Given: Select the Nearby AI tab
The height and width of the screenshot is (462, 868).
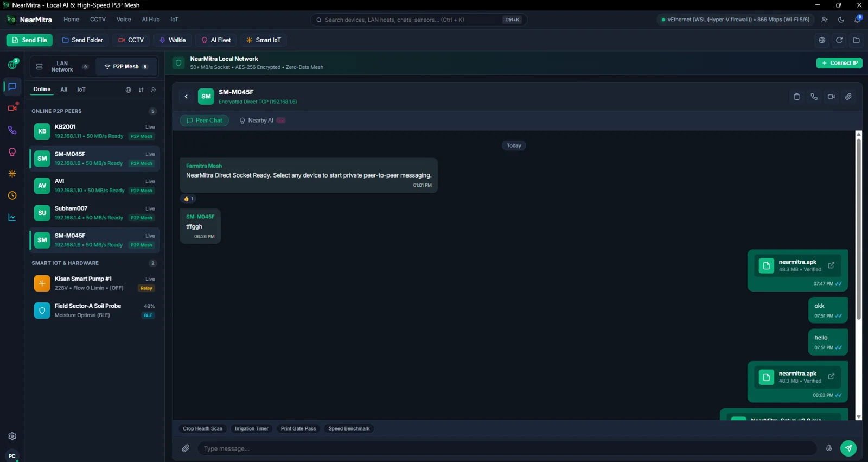Looking at the screenshot, I should (263, 121).
